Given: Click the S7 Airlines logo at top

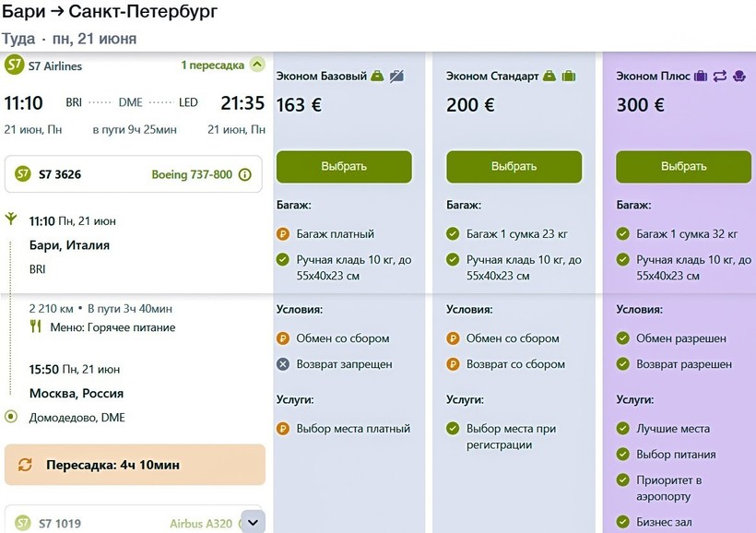Looking at the screenshot, I should 14,65.
